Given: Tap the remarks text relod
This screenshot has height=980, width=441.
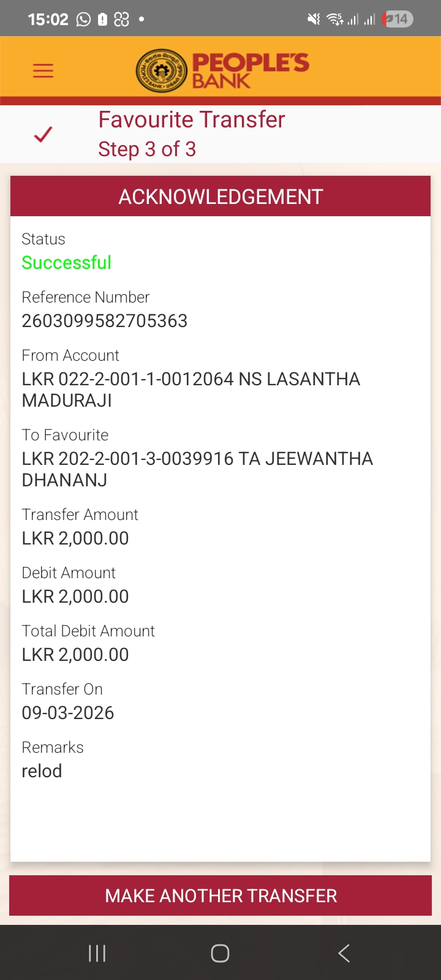Looking at the screenshot, I should point(42,771).
